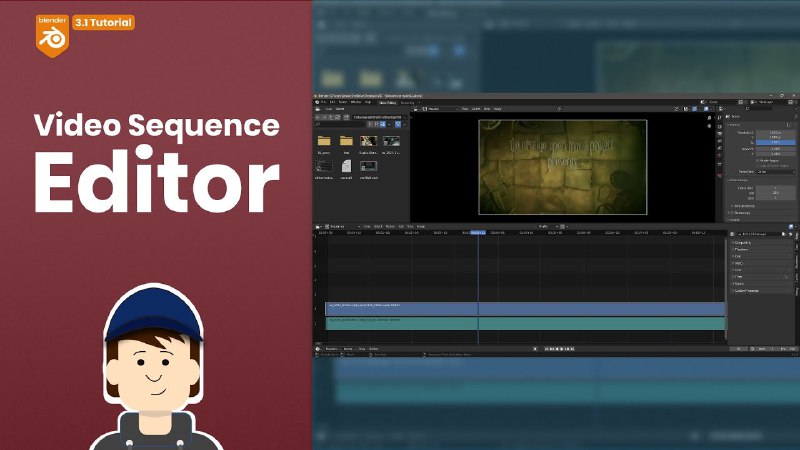Toggle Render Region checkbox
This screenshot has width=800, height=450.
tap(758, 160)
